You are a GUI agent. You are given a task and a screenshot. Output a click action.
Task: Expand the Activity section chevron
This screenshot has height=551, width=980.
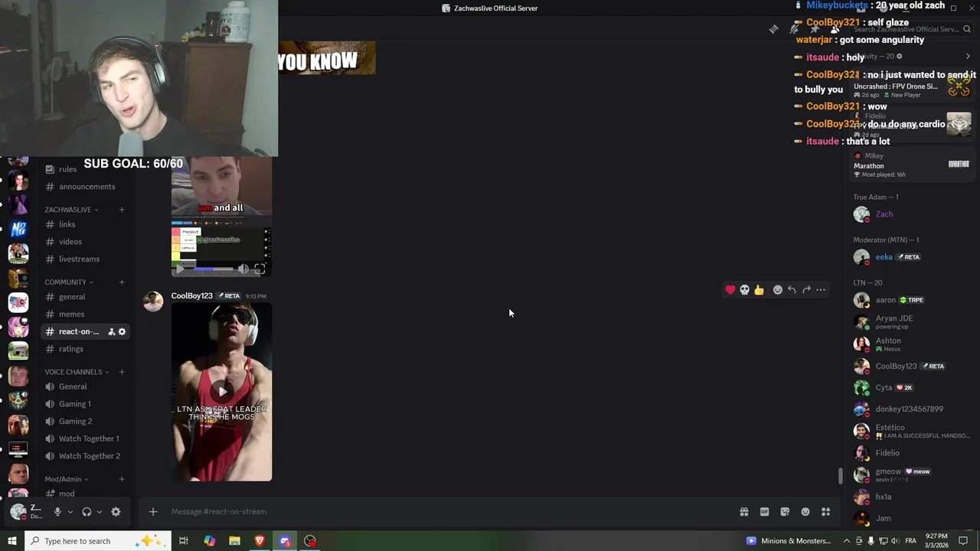click(x=967, y=57)
